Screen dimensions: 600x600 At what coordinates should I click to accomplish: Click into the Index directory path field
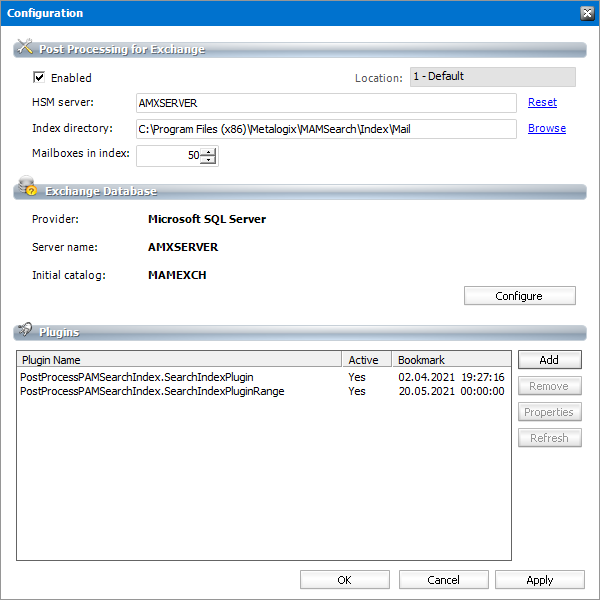point(326,129)
